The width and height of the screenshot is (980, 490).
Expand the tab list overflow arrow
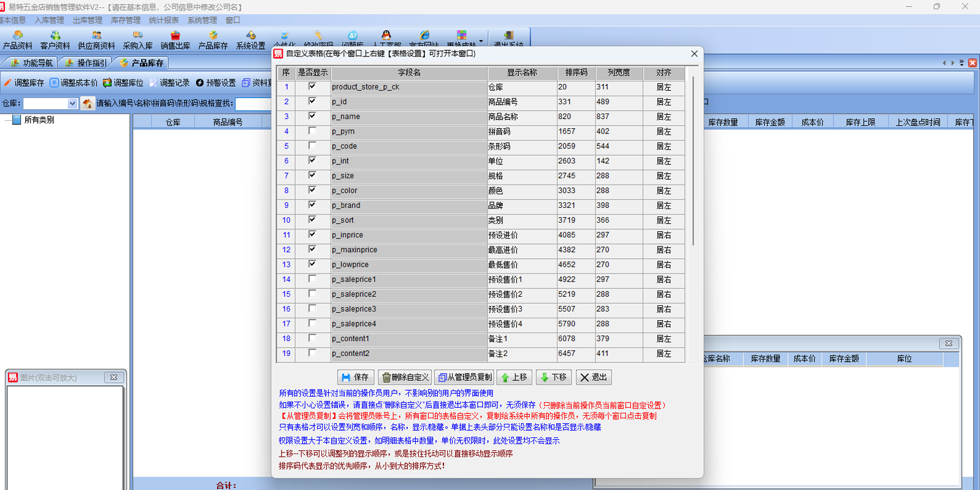(962, 63)
